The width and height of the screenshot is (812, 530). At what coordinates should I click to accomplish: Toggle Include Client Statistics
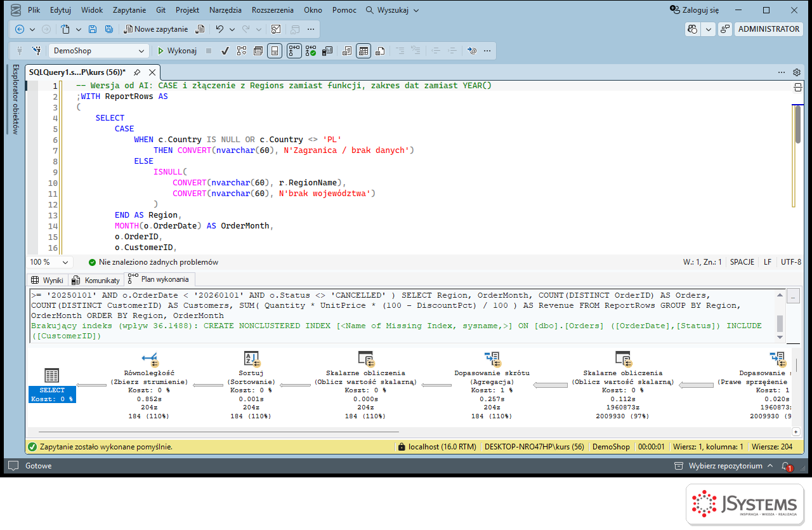(328, 51)
